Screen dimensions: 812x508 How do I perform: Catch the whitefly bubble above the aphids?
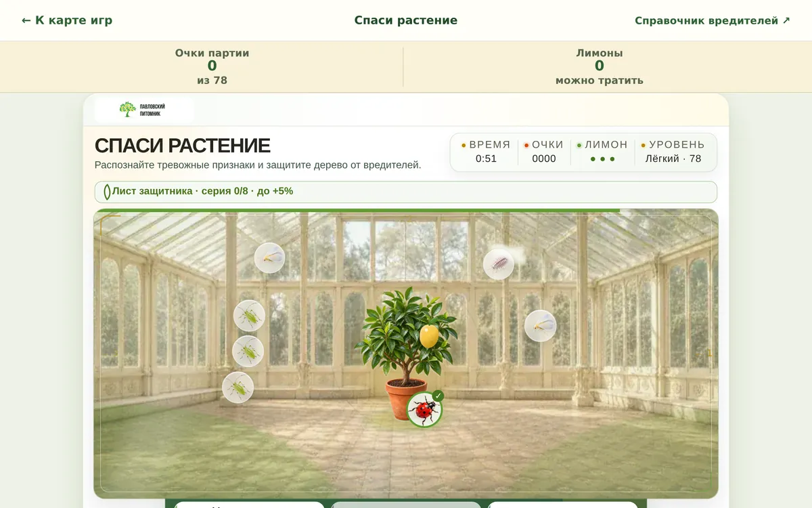[269, 258]
